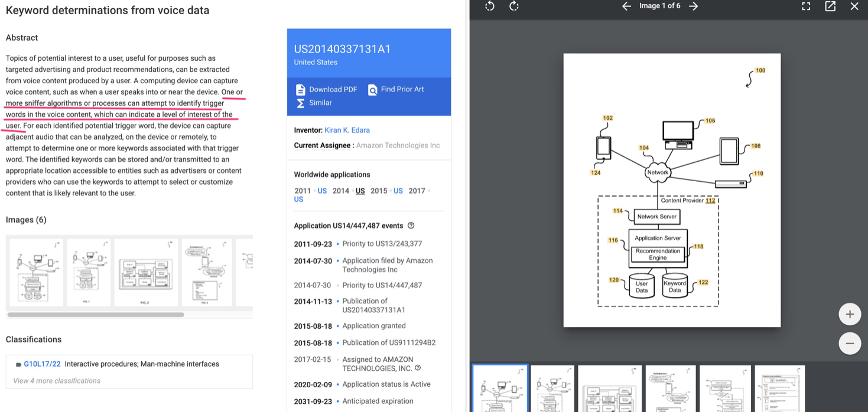
Task: Click the Classifications heading
Action: 34,339
